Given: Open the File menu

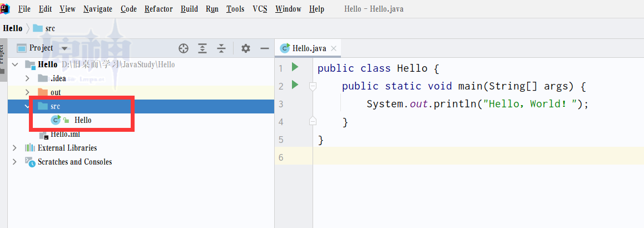Looking at the screenshot, I should pos(24,9).
